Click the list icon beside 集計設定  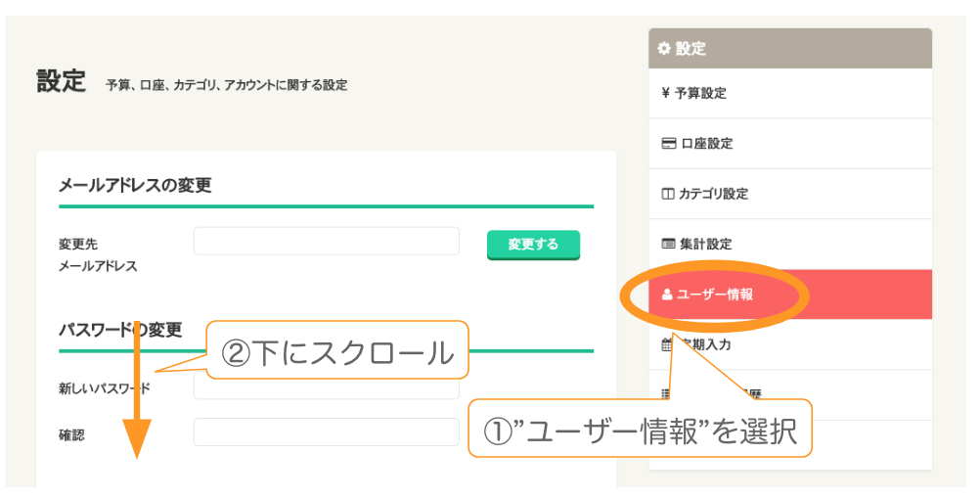(x=668, y=244)
